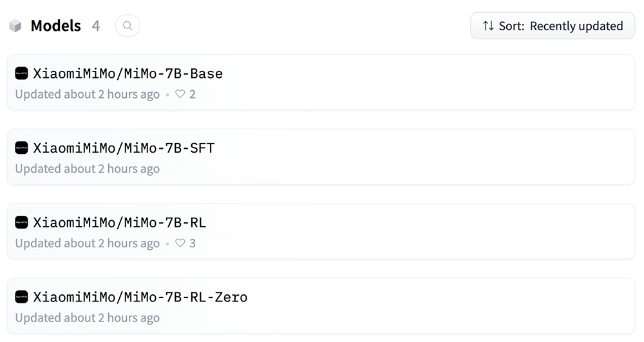
Task: Select the XiaomiMiMo/MiMo-7B-RL-Zero model
Action: pos(140,297)
